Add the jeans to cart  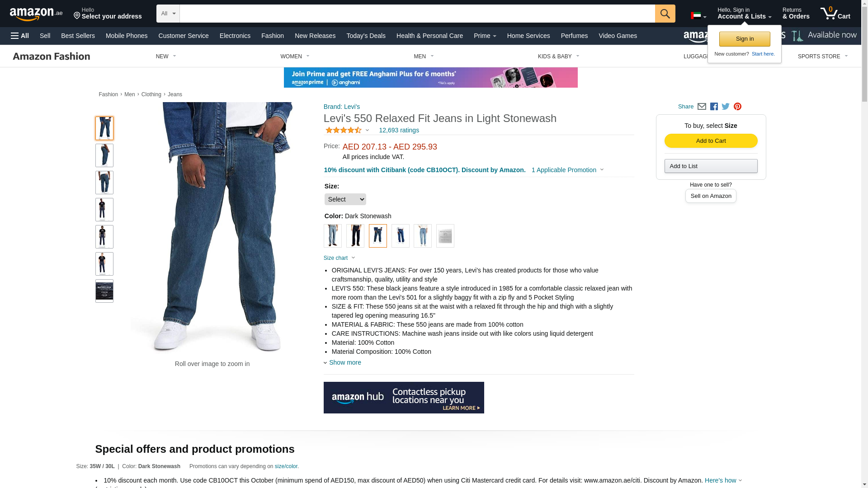(x=711, y=141)
